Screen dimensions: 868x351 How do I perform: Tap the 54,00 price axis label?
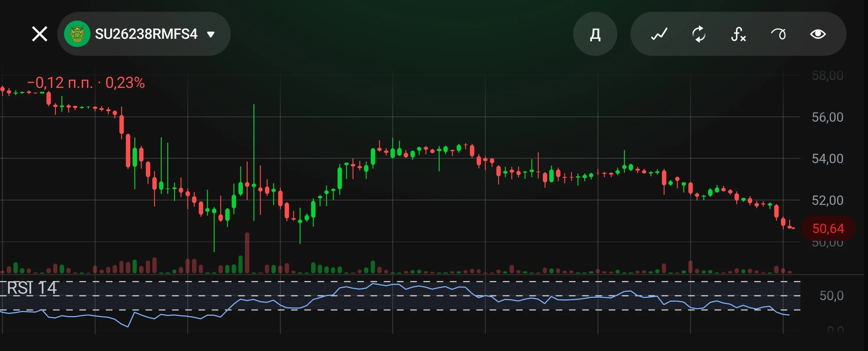pos(827,159)
